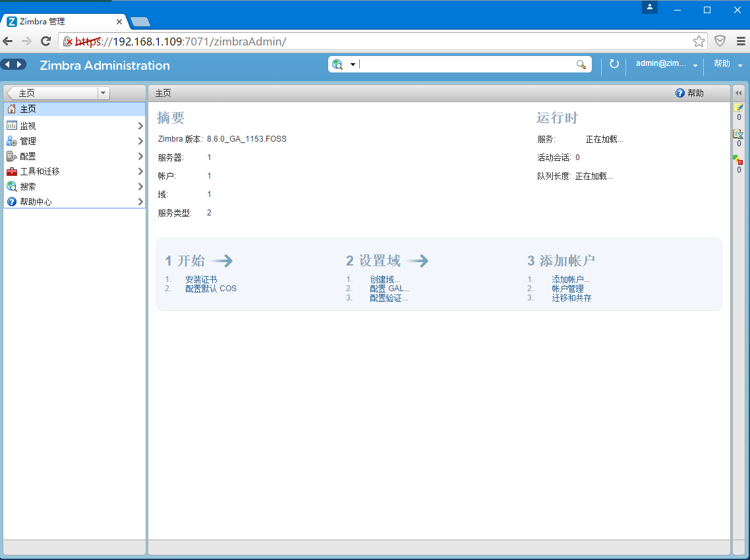The image size is (750, 560).
Task: Click the 服务器 count label
Action: point(171,157)
